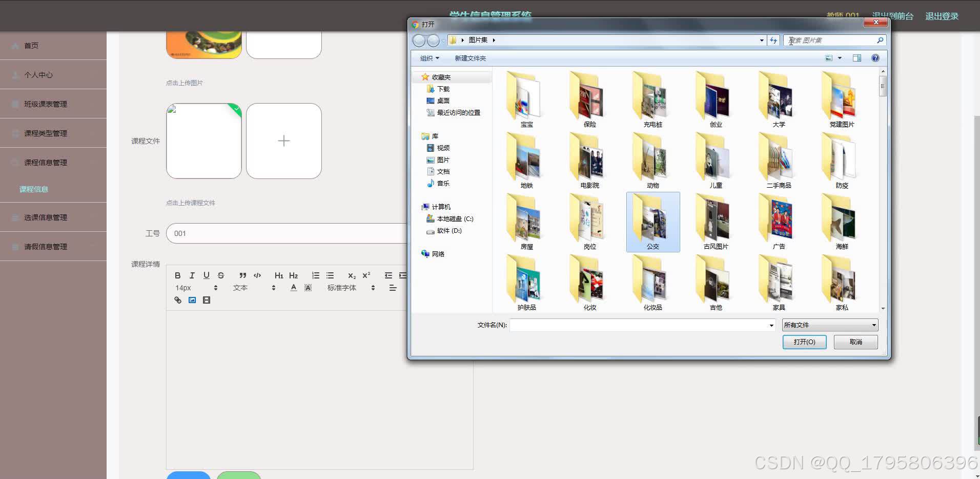This screenshot has width=980, height=479.
Task: Toggle underline formatting in the editor
Action: (206, 275)
